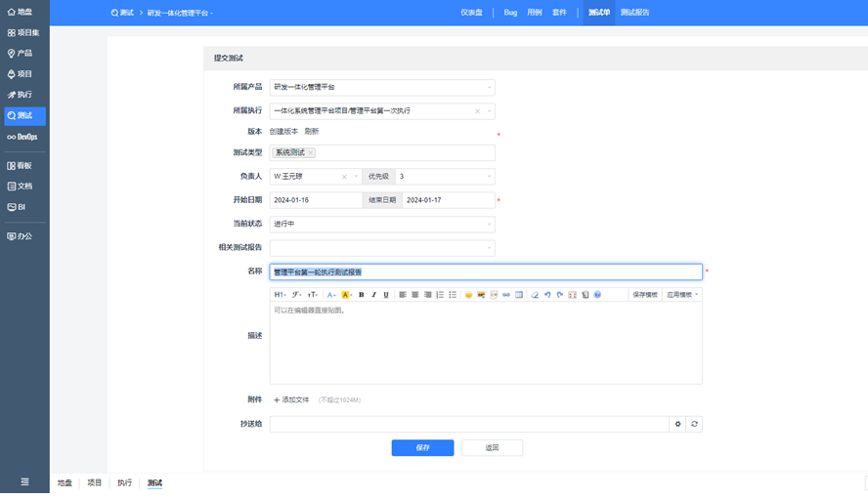Clear the 所属执行 selection
868x499 pixels.
pos(477,111)
